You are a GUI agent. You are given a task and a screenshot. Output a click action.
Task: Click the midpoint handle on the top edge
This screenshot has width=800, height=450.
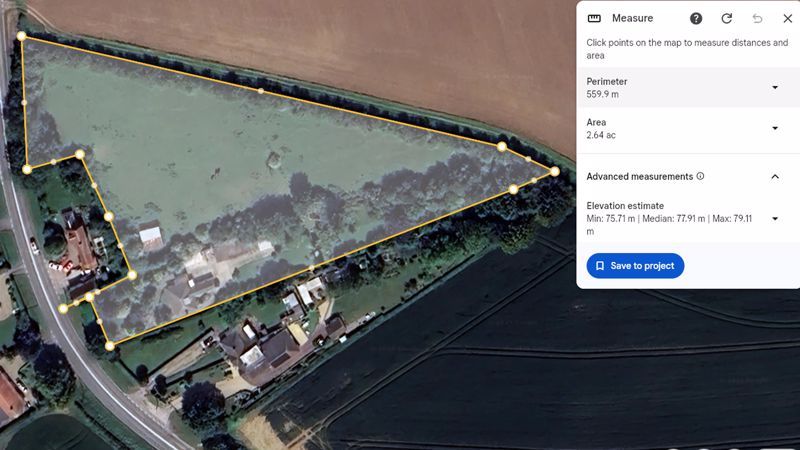261,91
